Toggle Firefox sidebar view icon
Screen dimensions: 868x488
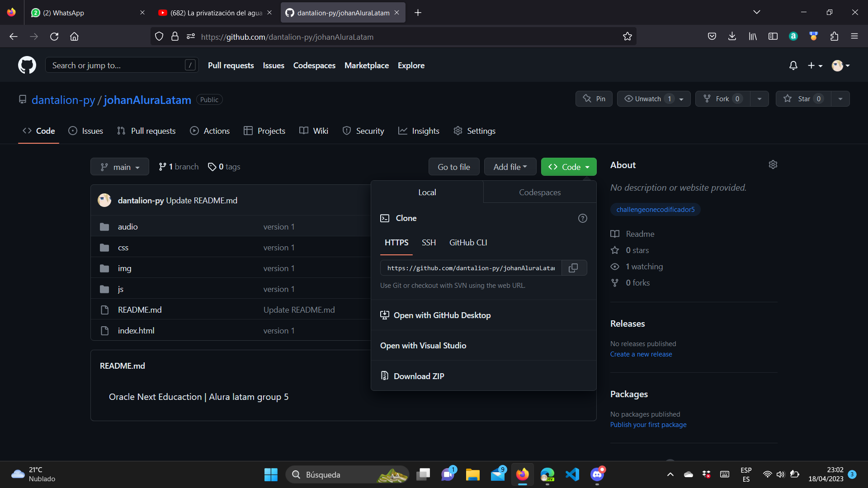pyautogui.click(x=773, y=37)
